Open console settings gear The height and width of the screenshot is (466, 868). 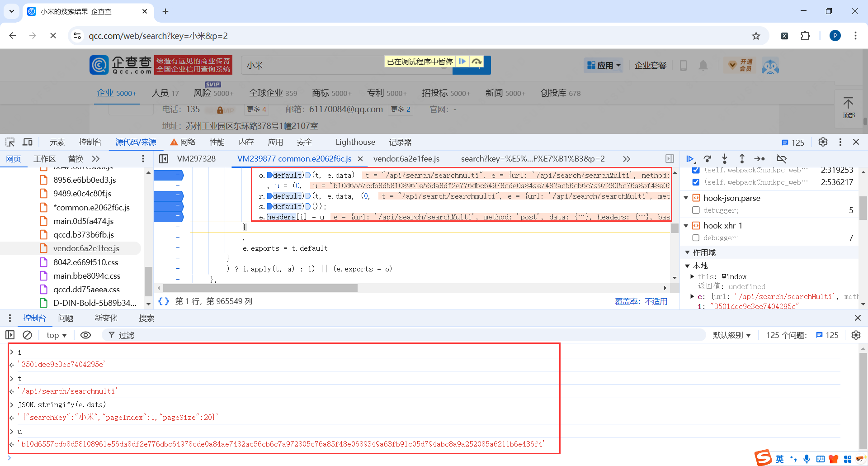click(x=856, y=335)
